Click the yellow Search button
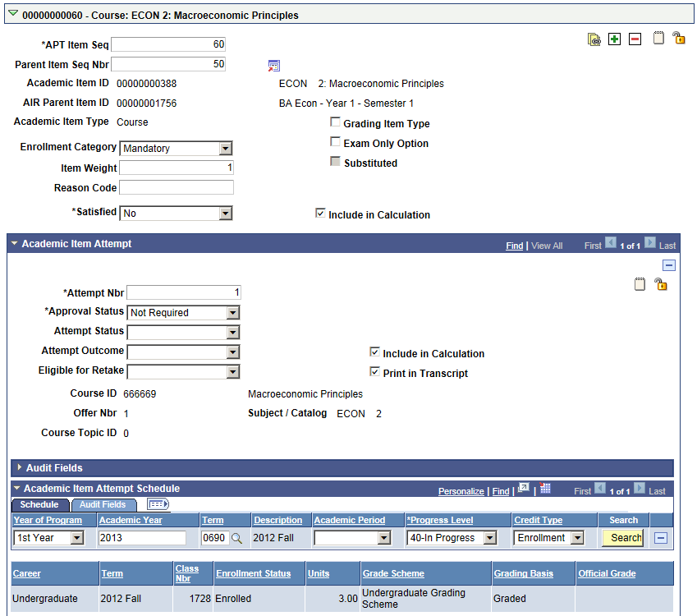The image size is (697, 616). [621, 538]
